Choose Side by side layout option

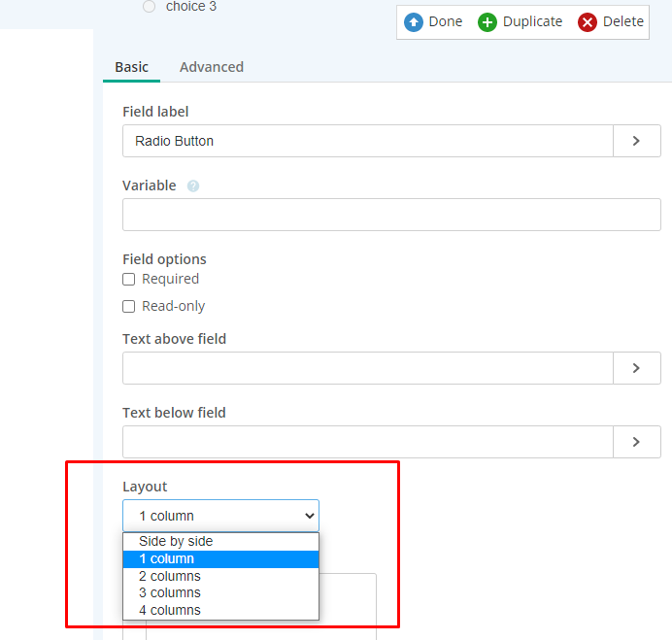(176, 541)
